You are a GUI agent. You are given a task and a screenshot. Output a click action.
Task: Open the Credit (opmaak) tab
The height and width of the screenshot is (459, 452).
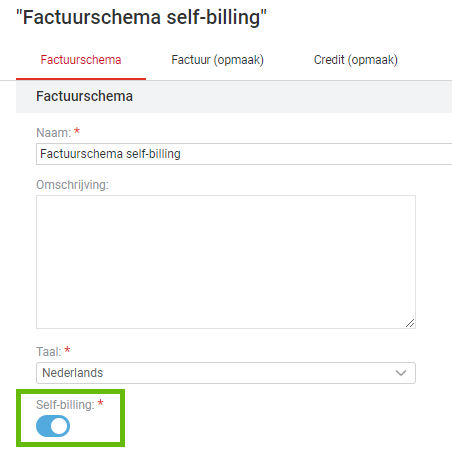pos(356,60)
